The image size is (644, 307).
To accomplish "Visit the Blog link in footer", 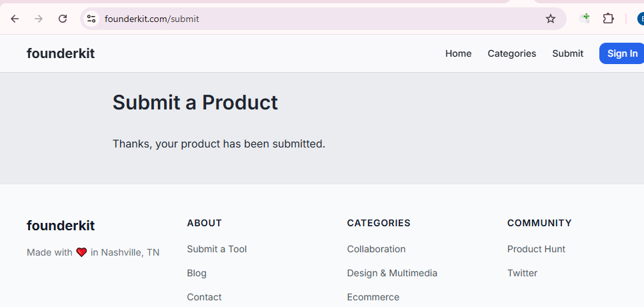I will [x=197, y=273].
